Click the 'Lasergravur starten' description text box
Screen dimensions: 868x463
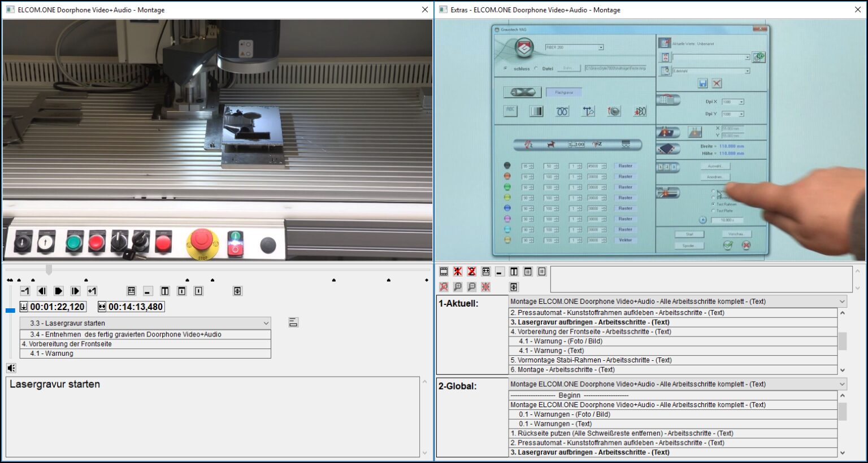click(x=212, y=417)
